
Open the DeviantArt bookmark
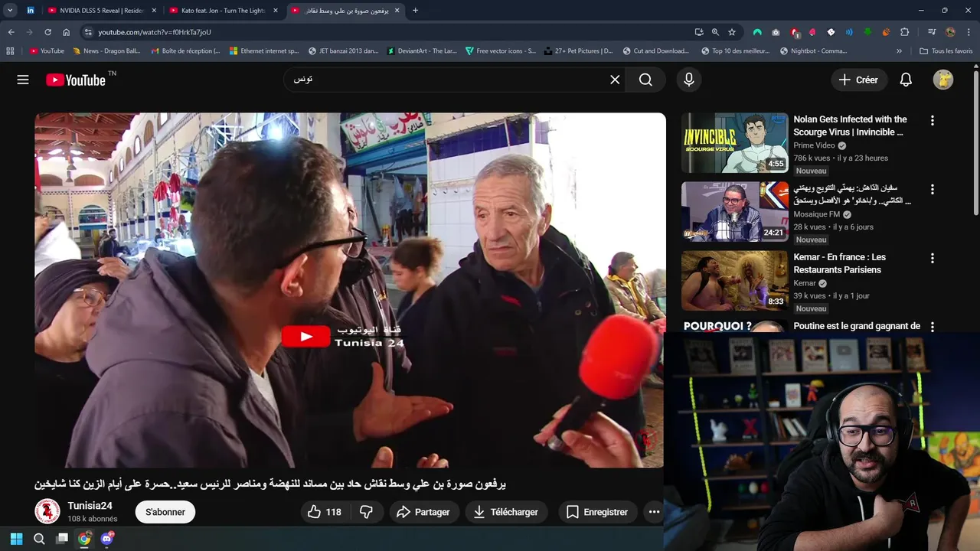[421, 51]
